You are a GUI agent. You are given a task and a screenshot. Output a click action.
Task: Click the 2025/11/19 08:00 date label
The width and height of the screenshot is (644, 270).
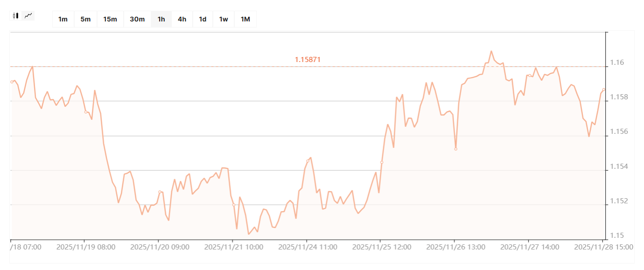pyautogui.click(x=85, y=247)
